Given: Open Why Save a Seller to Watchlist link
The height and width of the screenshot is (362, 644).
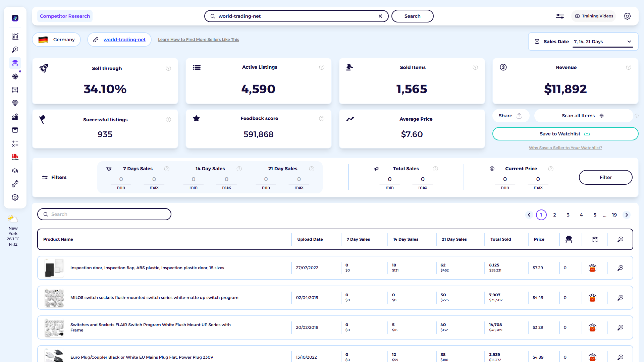Looking at the screenshot, I should (566, 148).
